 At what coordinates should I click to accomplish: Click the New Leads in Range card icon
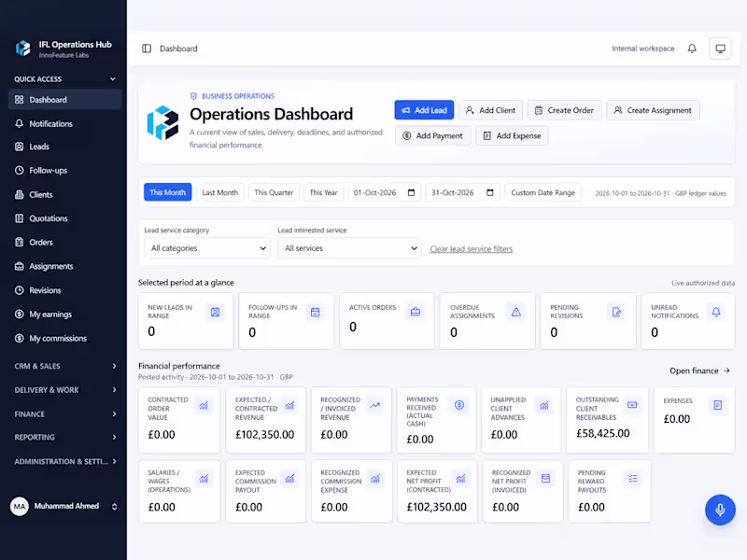coord(215,313)
